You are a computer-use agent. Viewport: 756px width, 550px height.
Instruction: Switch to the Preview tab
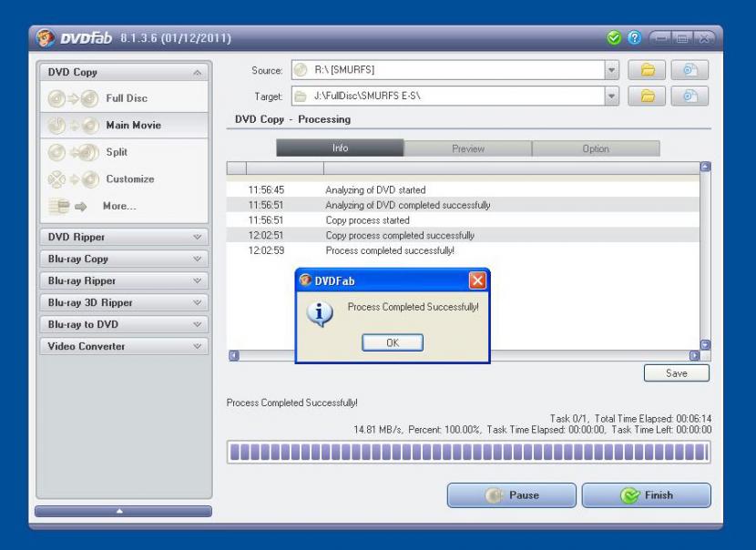[x=467, y=148]
